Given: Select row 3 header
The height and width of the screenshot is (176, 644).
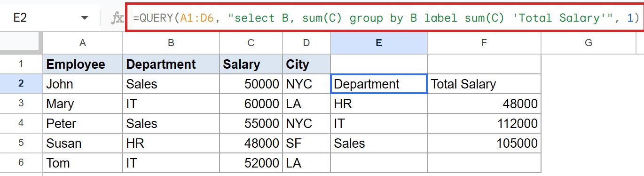Looking at the screenshot, I should pos(21,104).
